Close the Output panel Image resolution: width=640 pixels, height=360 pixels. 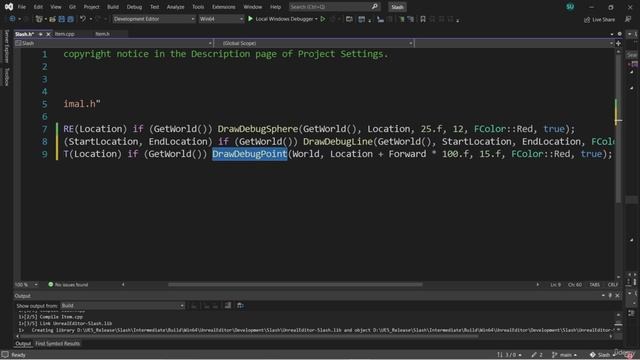tap(618, 296)
